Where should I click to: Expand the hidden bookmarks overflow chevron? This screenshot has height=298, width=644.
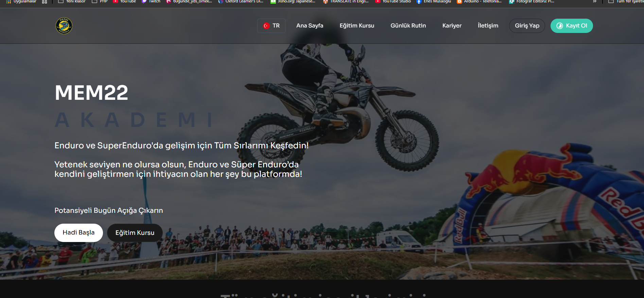pos(594,2)
